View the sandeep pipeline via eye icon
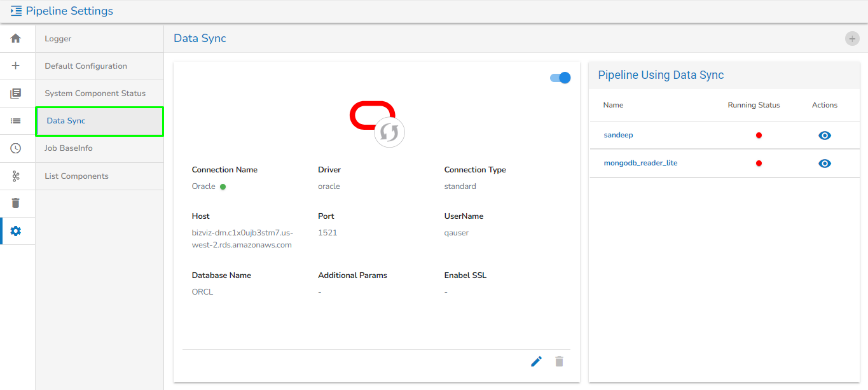Viewport: 868px width, 390px height. point(825,136)
